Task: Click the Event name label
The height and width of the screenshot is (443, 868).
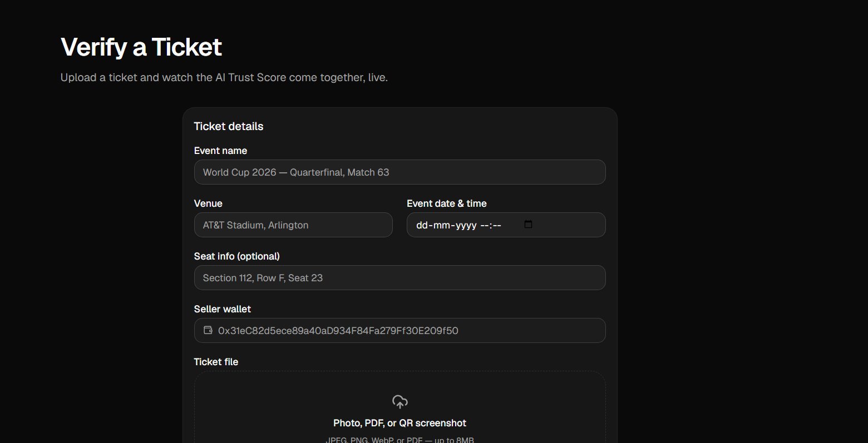Action: [220, 151]
